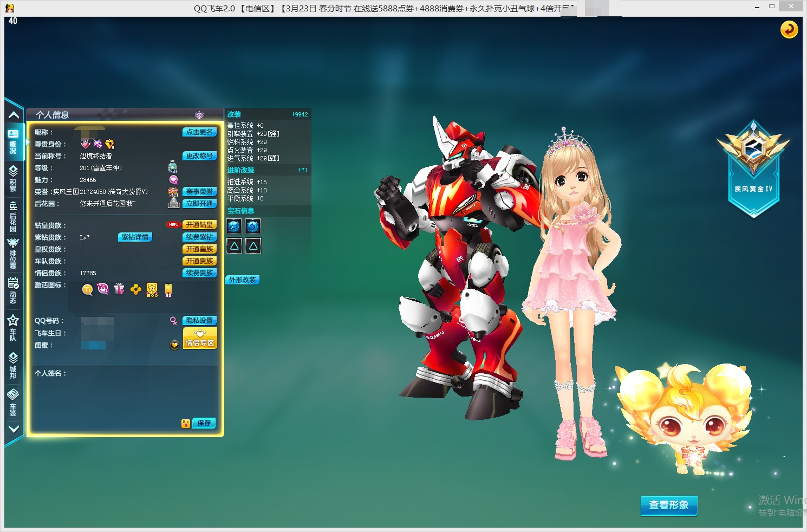The width and height of the screenshot is (807, 532).
Task: Click the gift box activated icon
Action: pos(119,289)
